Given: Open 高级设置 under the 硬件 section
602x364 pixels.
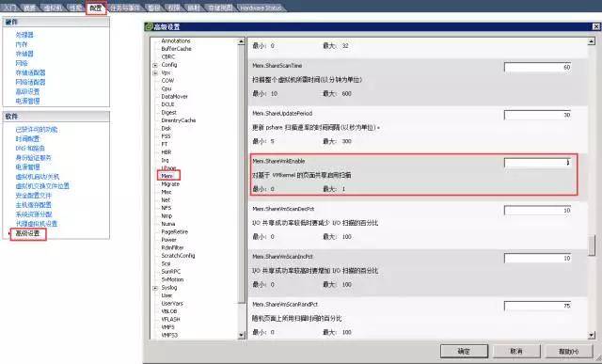Looking at the screenshot, I should pyautogui.click(x=27, y=91).
